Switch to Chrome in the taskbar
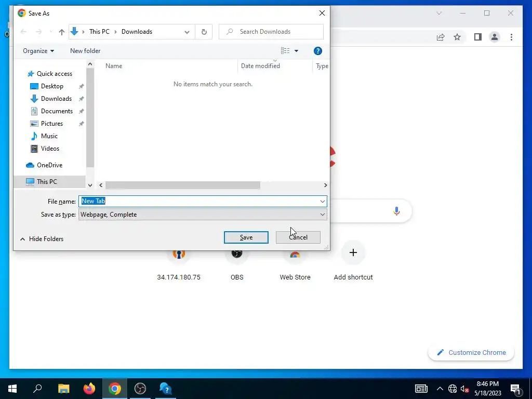Image resolution: width=532 pixels, height=399 pixels. 115,389
